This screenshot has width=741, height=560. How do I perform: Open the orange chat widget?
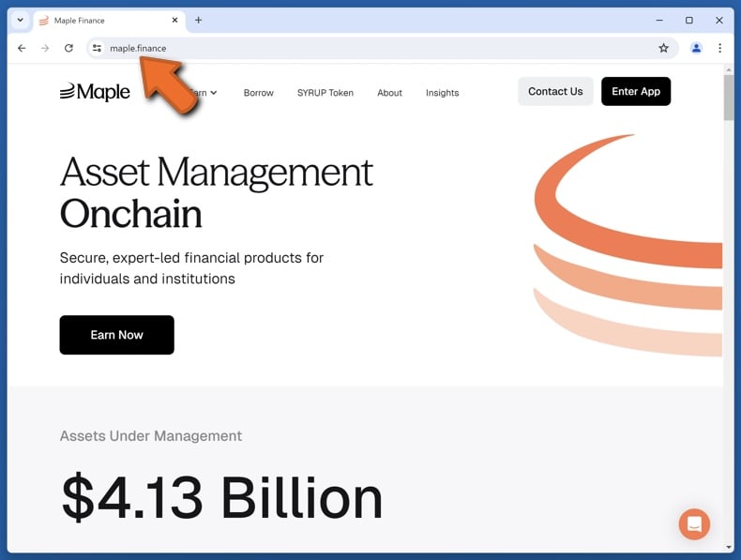[694, 524]
